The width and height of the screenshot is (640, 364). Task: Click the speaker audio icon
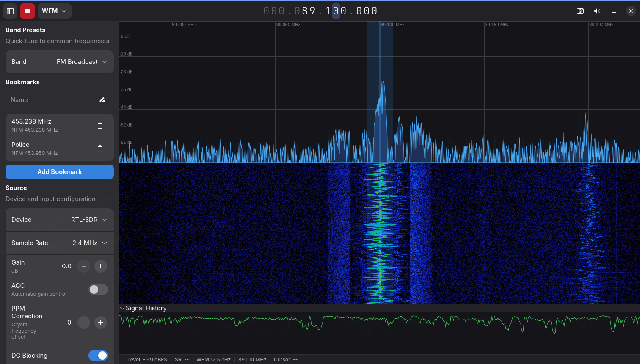pyautogui.click(x=597, y=11)
